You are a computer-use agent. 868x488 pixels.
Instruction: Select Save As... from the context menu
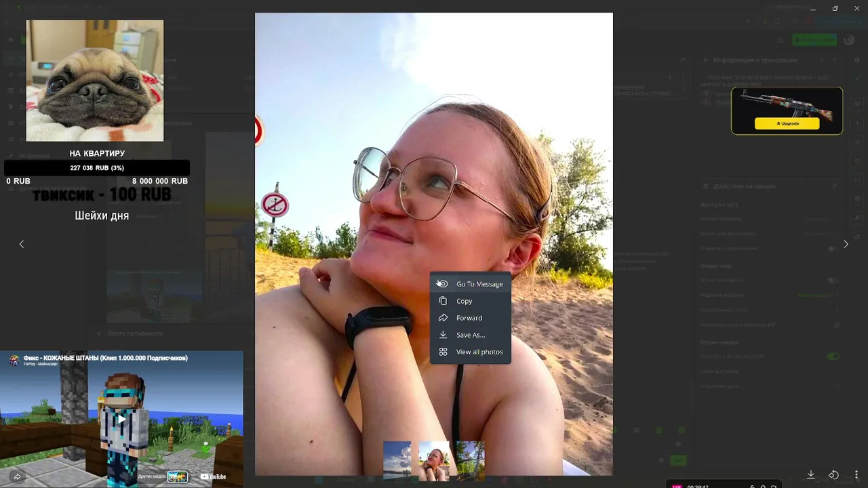click(x=471, y=335)
